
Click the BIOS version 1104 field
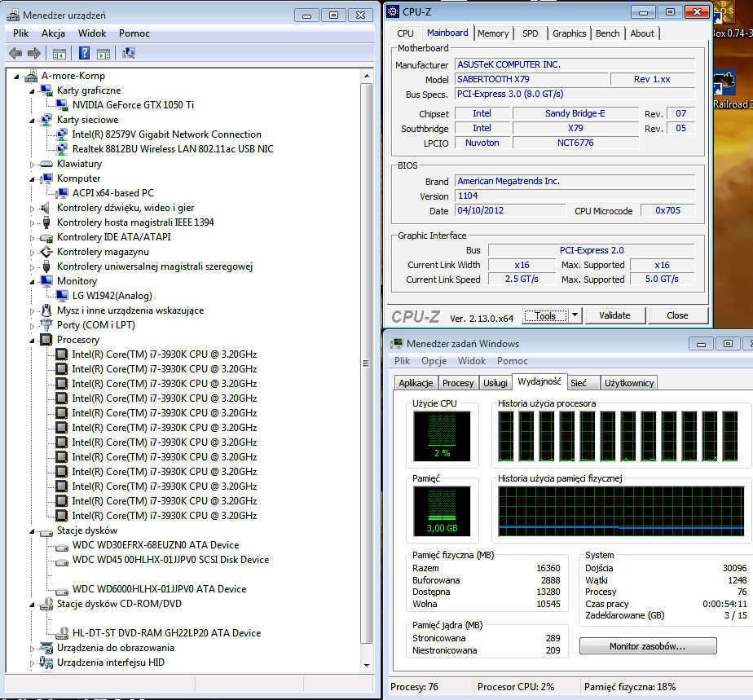(x=575, y=196)
